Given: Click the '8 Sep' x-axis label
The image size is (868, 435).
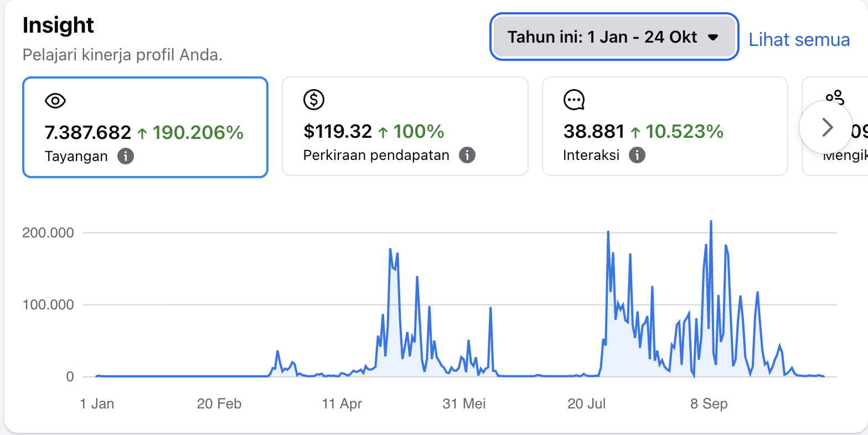Looking at the screenshot, I should tap(709, 404).
